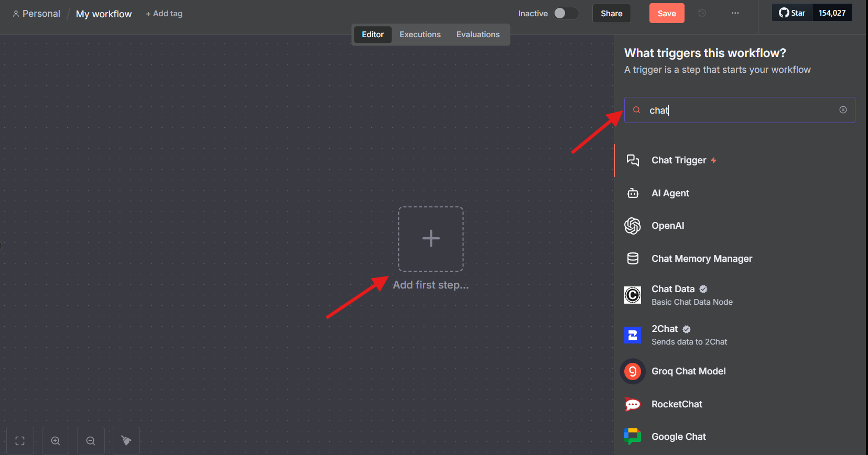Click the Chat Data logo icon
Viewport: 868px width, 455px height.
[633, 295]
